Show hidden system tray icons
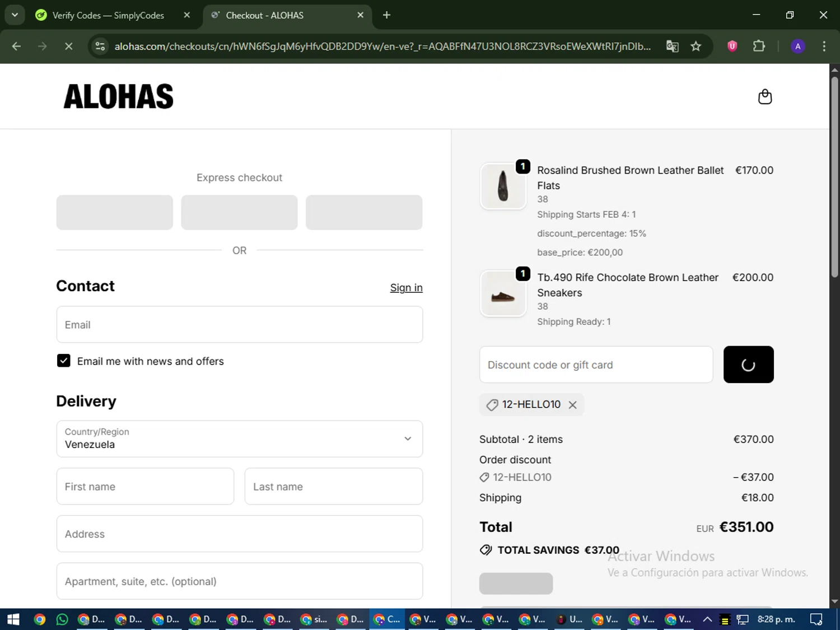Image resolution: width=840 pixels, height=630 pixels. 707,619
